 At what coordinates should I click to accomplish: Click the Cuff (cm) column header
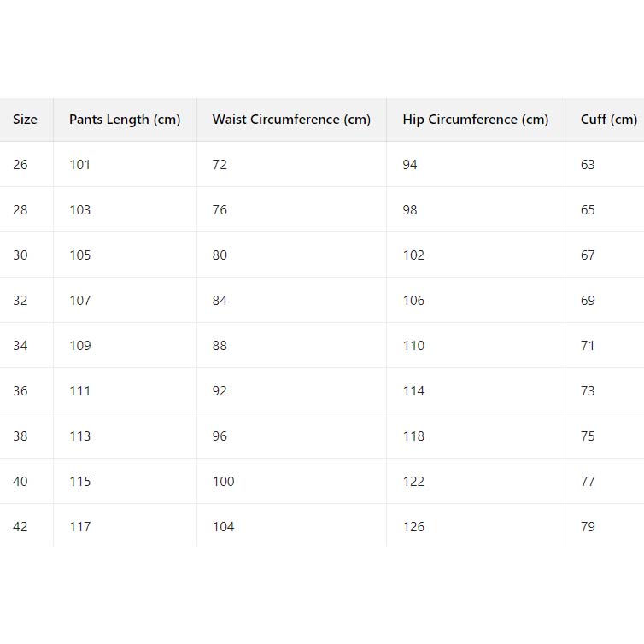[608, 120]
